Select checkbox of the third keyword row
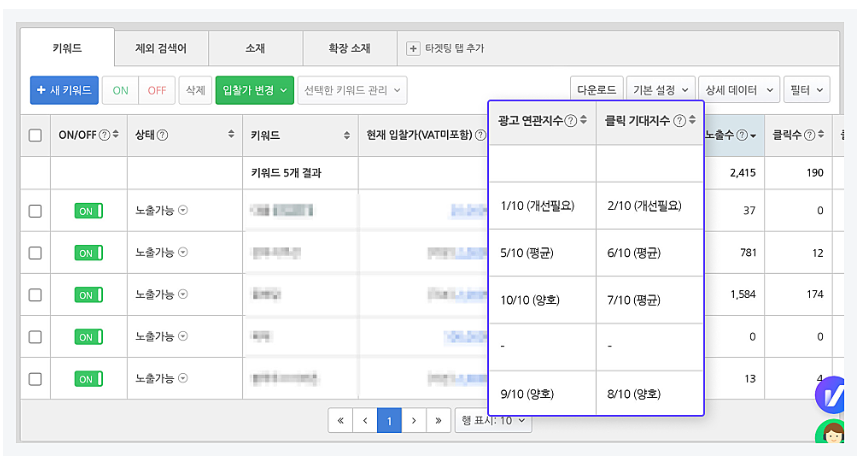Image resolution: width=868 pixels, height=465 pixels. pyautogui.click(x=35, y=295)
